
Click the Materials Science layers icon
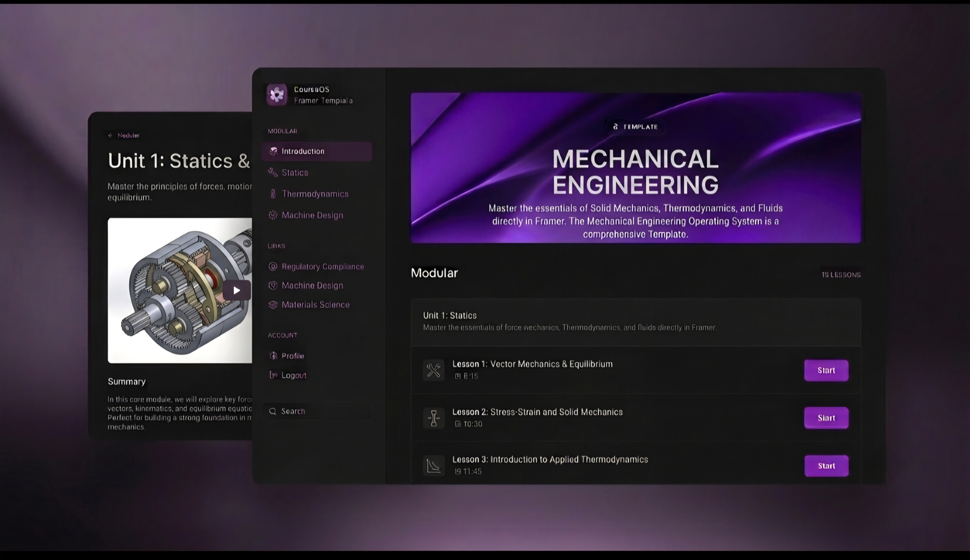[x=273, y=305]
